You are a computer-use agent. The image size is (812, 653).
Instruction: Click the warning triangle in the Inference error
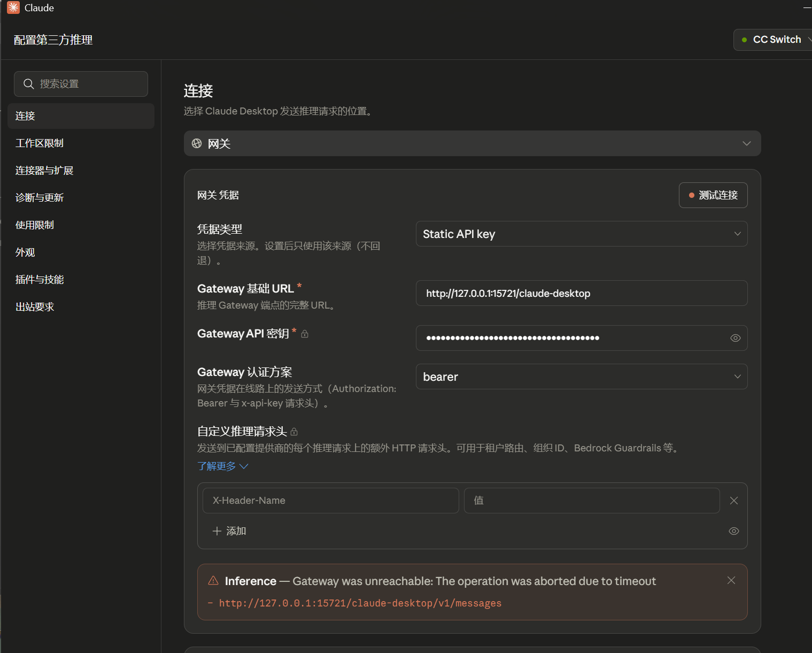tap(213, 581)
